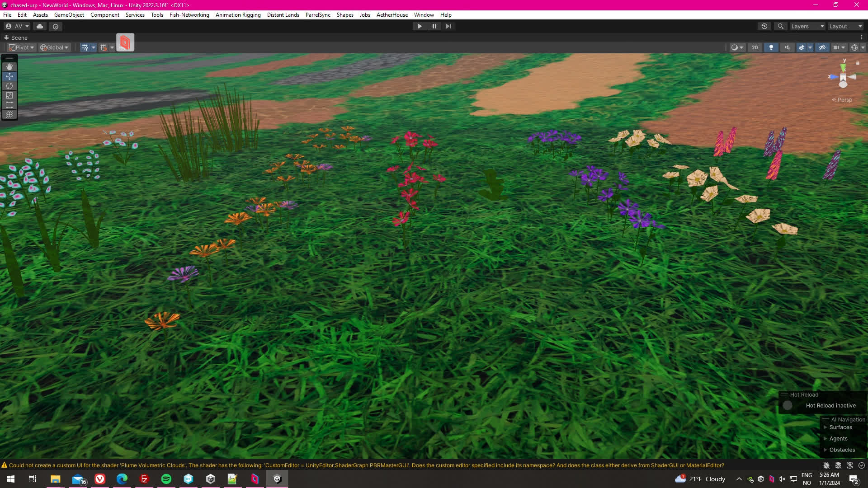Open the Undo History icon
This screenshot has width=868, height=488.
[764, 26]
